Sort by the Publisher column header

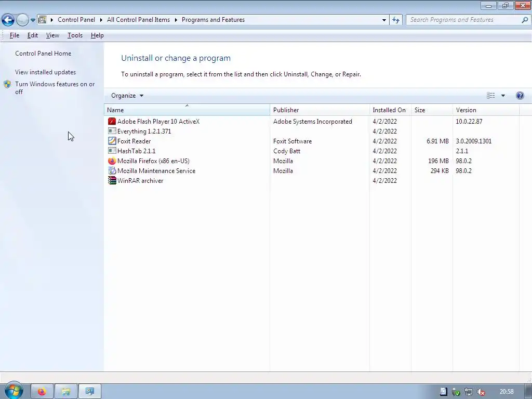[x=320, y=110]
